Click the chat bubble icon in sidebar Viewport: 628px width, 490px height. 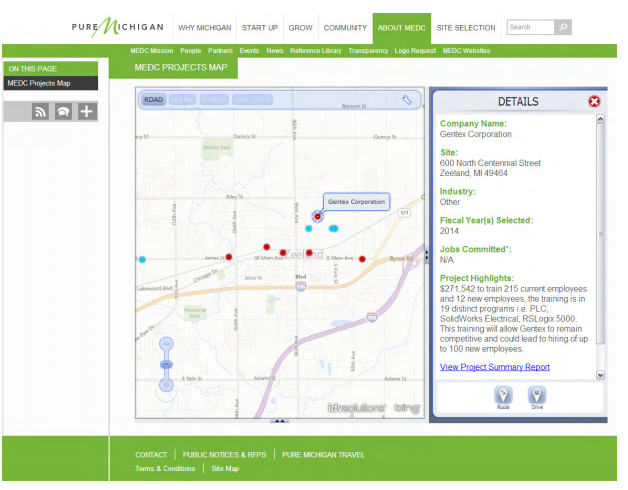(63, 112)
